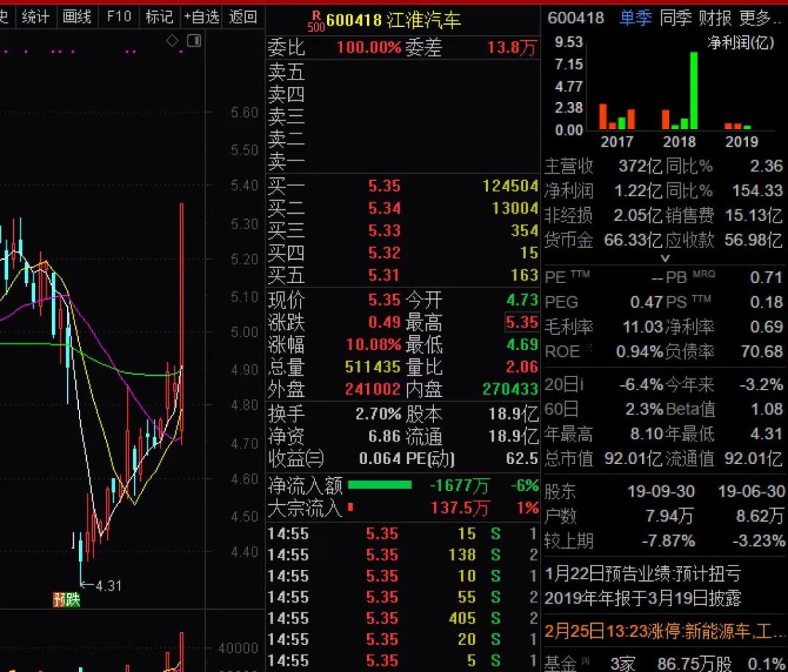Viewport: 788px width, 672px height.
Task: Select 买一 price 5.35
Action: 385,186
